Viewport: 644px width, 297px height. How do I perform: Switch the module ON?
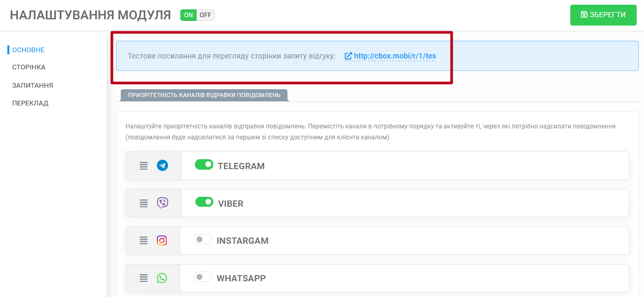point(188,15)
